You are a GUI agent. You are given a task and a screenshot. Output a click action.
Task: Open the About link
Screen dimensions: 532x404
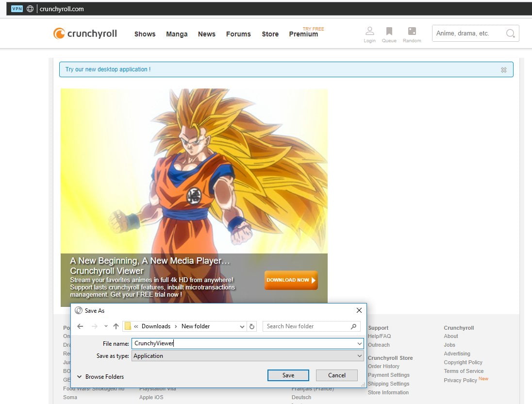tap(451, 336)
